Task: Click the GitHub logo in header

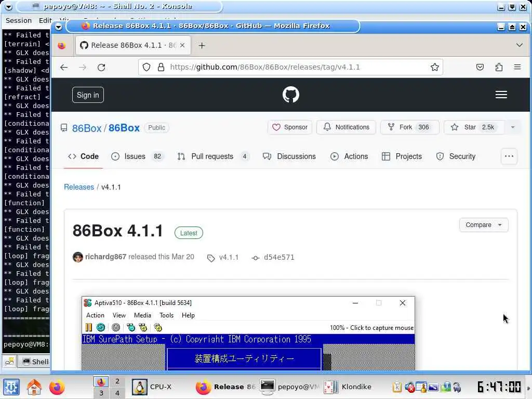Action: pyautogui.click(x=291, y=95)
